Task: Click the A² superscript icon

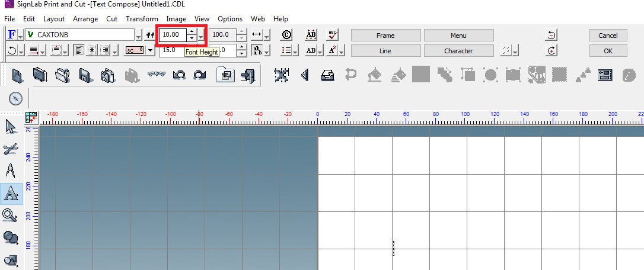Action: click(x=332, y=50)
